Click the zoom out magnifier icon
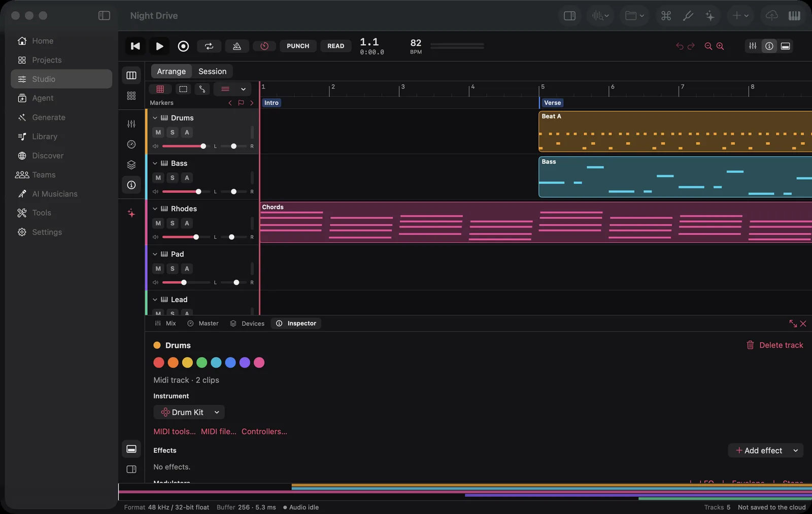Viewport: 812px width, 514px height. 708,46
